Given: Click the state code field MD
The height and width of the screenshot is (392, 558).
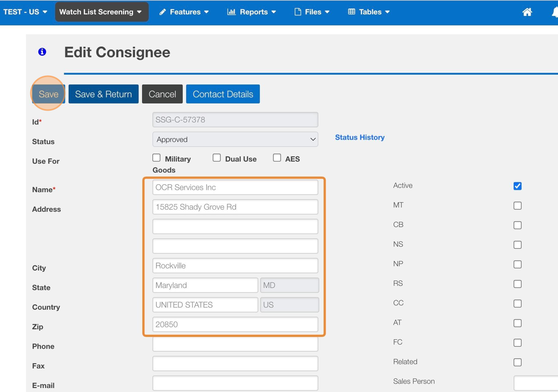Looking at the screenshot, I should click(x=289, y=285).
